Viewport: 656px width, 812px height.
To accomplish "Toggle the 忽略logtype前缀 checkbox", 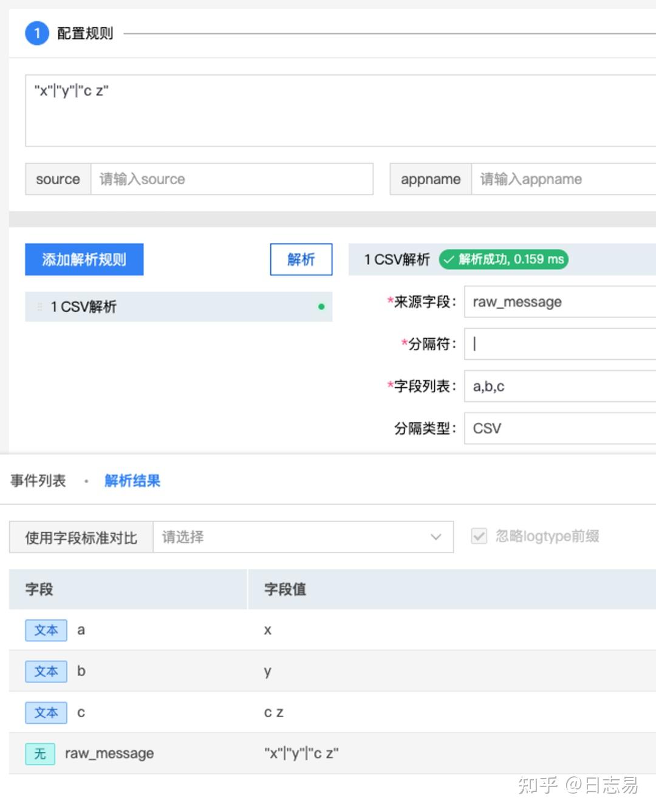I will tap(479, 536).
